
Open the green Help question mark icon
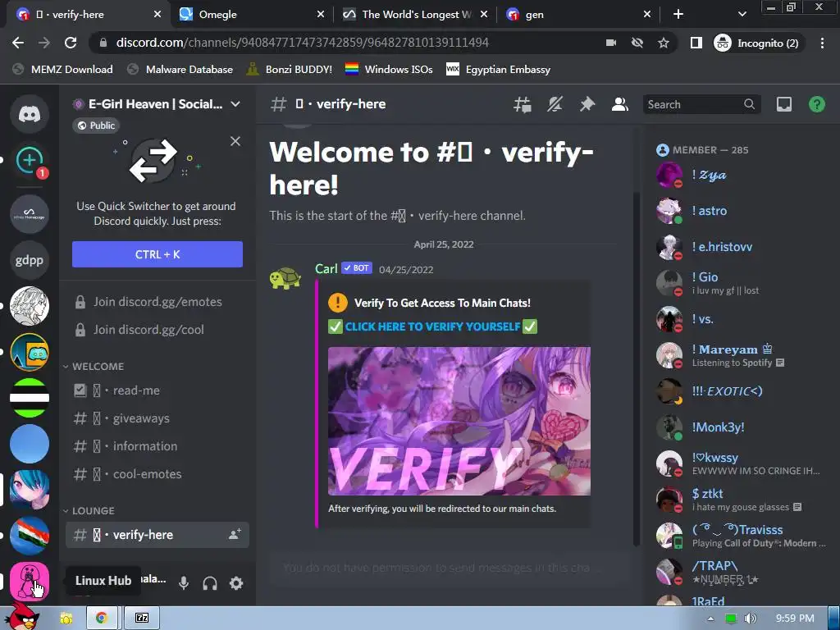(817, 104)
